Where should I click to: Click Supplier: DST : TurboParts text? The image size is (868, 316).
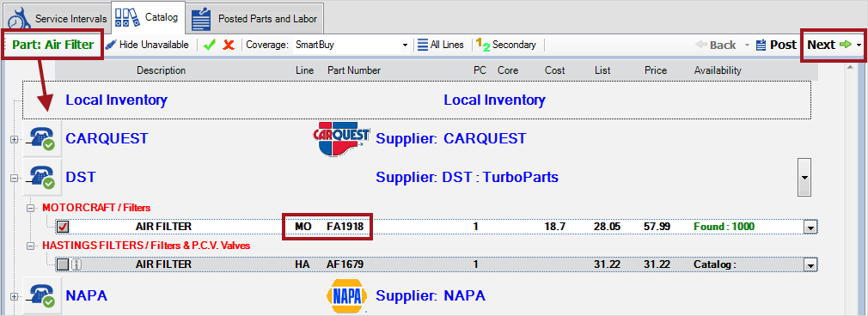coord(467,177)
